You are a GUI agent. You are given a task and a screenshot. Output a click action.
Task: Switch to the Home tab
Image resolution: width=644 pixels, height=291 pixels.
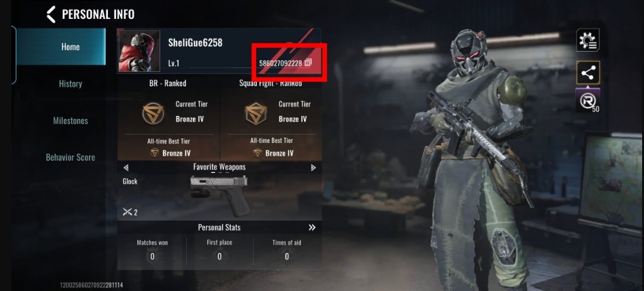click(x=61, y=47)
